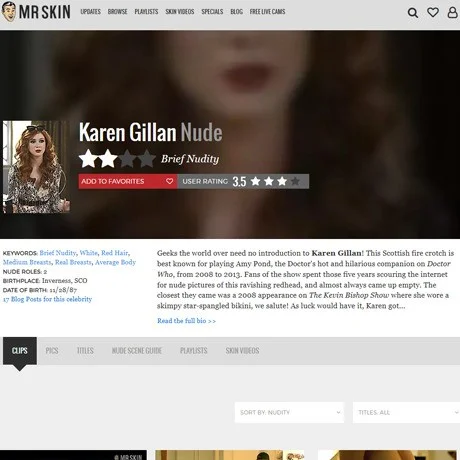Switch to the Pics tab
Viewport: 460px width, 460px height.
(x=52, y=351)
